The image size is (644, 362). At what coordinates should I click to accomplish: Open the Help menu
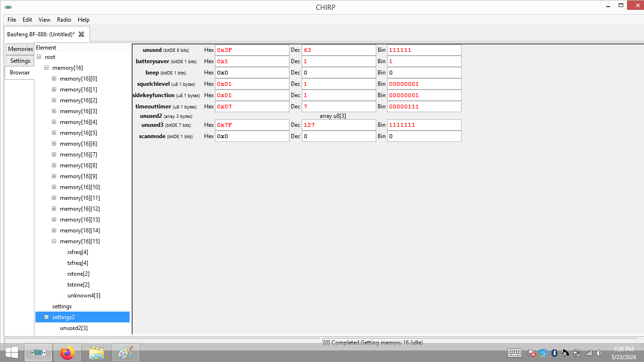tap(83, 20)
